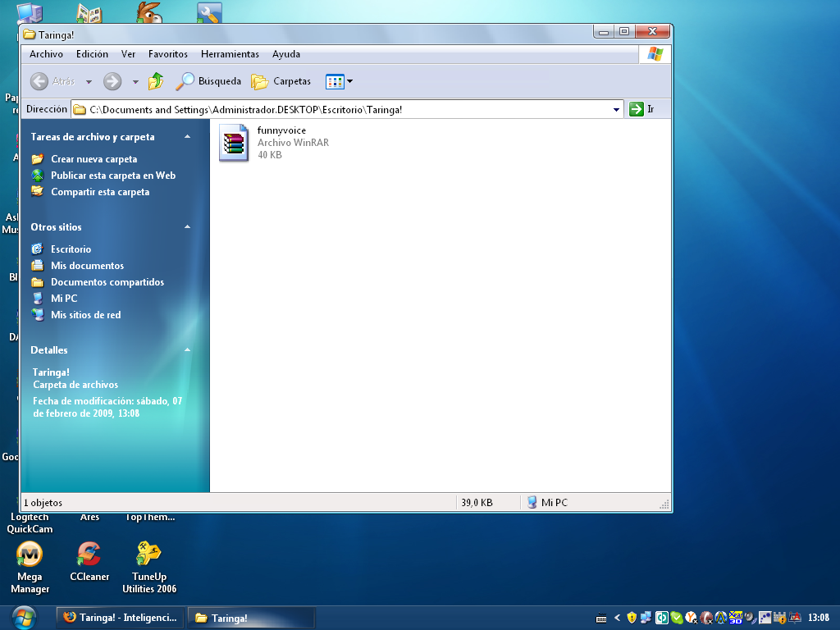840x630 pixels.
Task: Show hidden tray icons arrow
Action: [x=617, y=618]
